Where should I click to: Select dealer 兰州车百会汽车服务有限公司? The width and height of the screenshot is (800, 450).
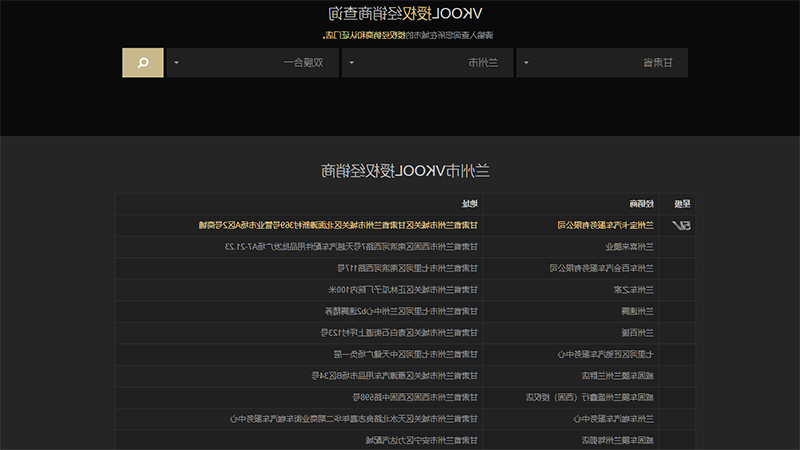pos(602,268)
